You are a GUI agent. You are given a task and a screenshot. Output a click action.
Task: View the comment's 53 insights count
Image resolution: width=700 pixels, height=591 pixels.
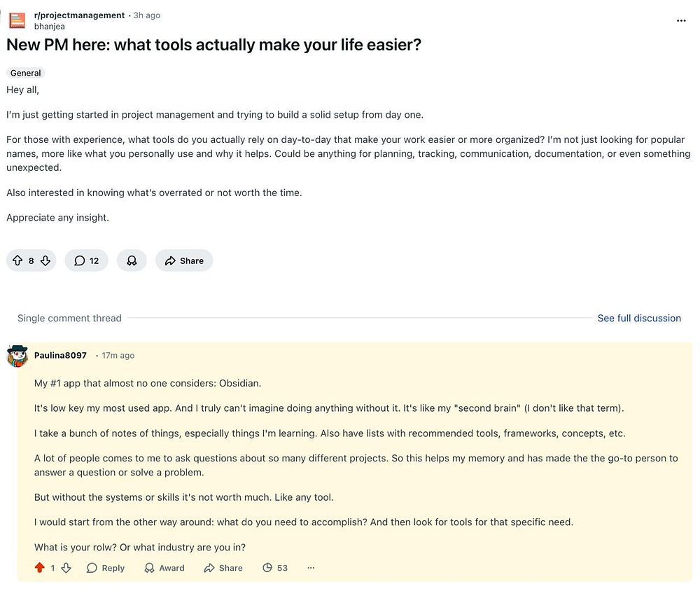pos(275,568)
